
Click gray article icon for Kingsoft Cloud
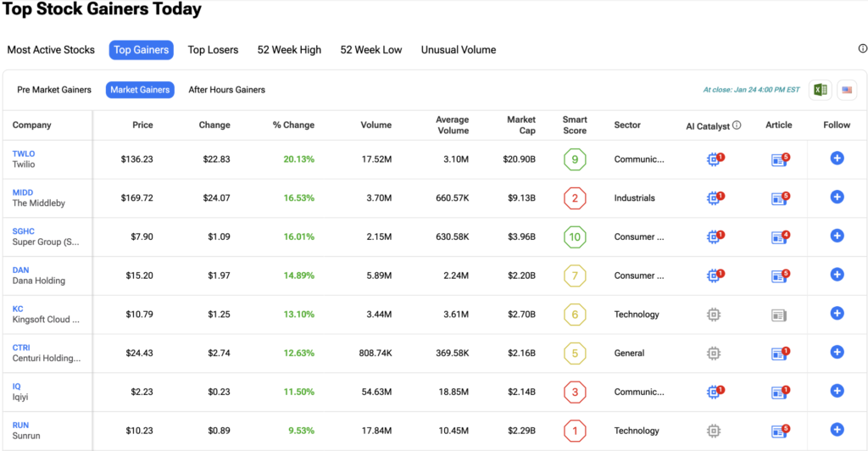tap(779, 315)
